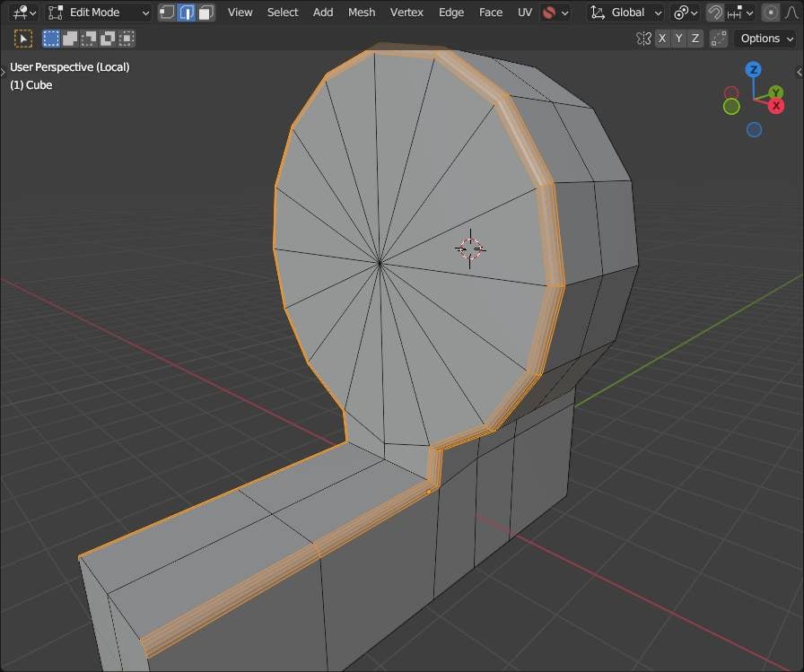
Task: Choose the intersect selection mode icon
Action: (x=127, y=39)
